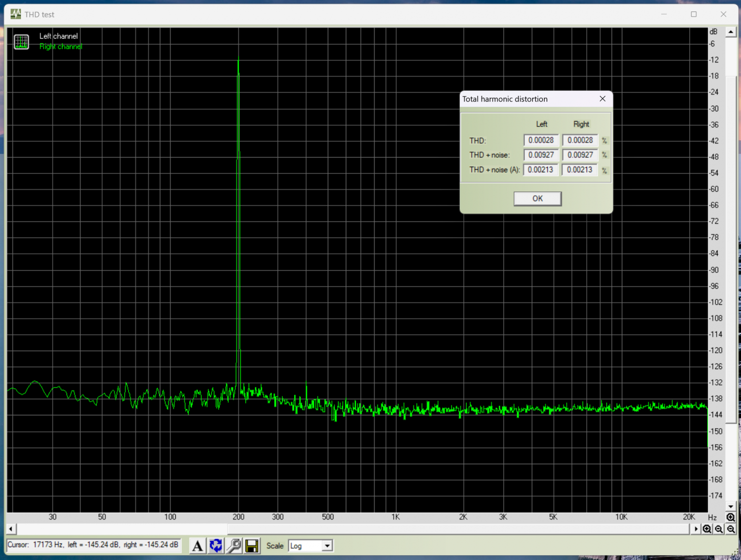Open settings with the wrench icon
Viewport: 741px width, 560px height.
click(234, 546)
